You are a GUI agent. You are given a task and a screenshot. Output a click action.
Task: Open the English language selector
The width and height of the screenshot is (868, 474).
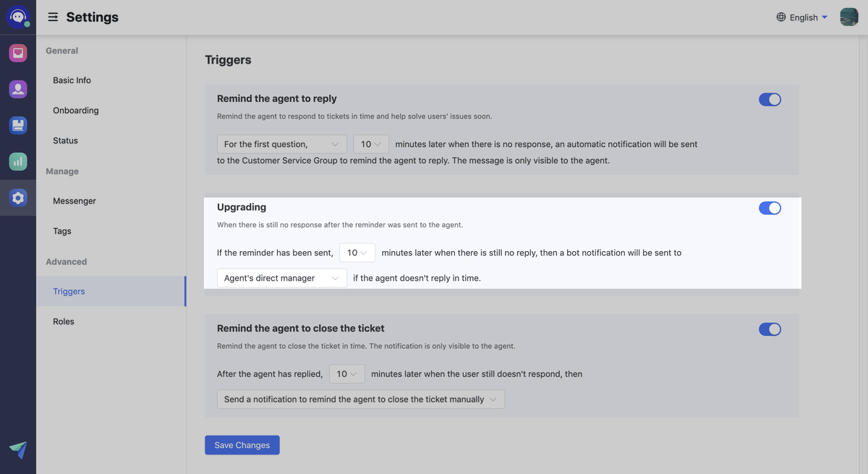pyautogui.click(x=801, y=17)
